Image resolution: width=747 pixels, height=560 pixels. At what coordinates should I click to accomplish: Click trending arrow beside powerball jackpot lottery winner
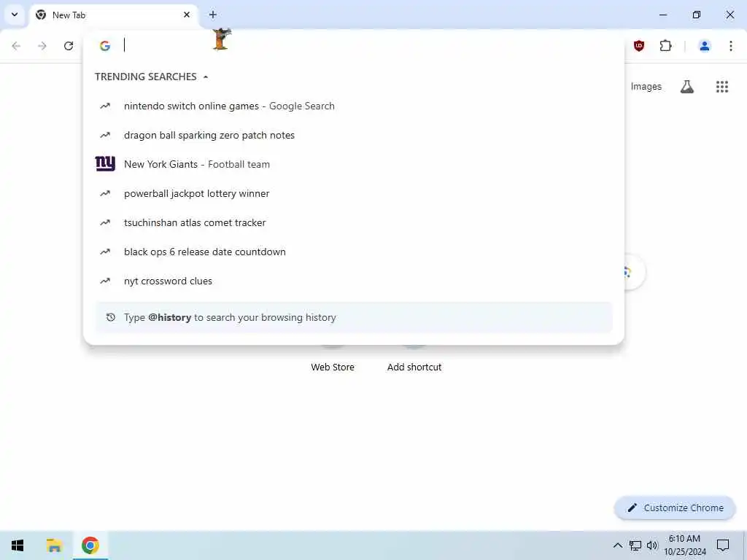[x=105, y=193]
